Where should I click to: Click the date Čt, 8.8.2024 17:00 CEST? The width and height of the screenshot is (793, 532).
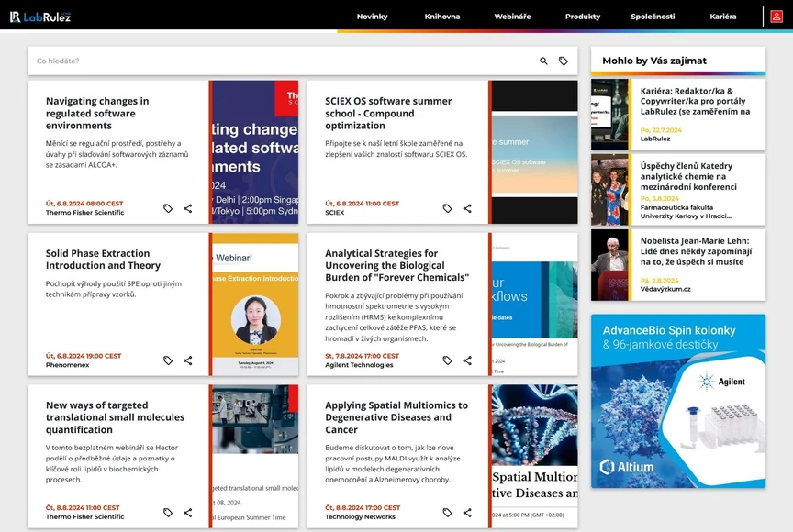[x=363, y=508]
